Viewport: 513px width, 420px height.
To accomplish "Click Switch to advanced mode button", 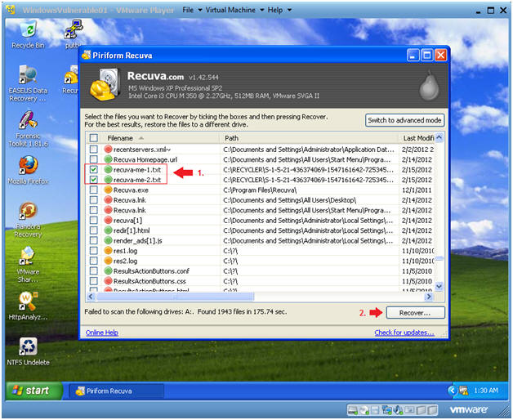I will (404, 120).
